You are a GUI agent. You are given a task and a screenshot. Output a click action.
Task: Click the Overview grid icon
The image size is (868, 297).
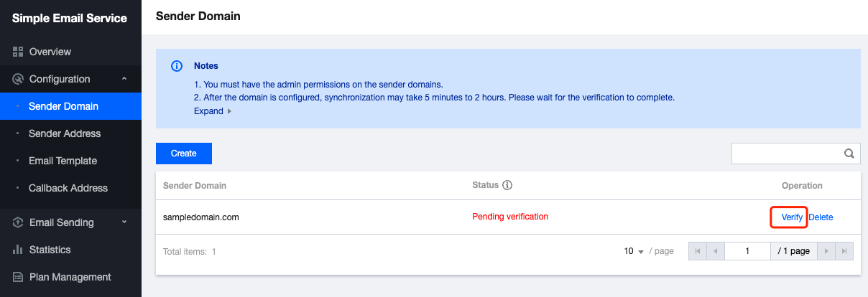[x=19, y=52]
